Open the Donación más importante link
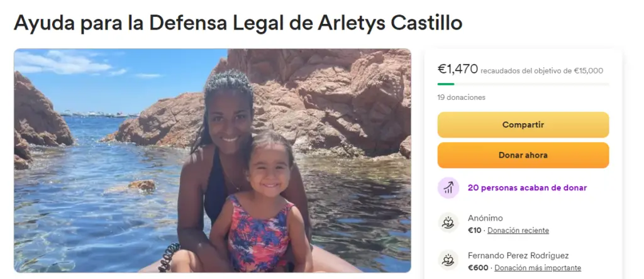 [538, 268]
